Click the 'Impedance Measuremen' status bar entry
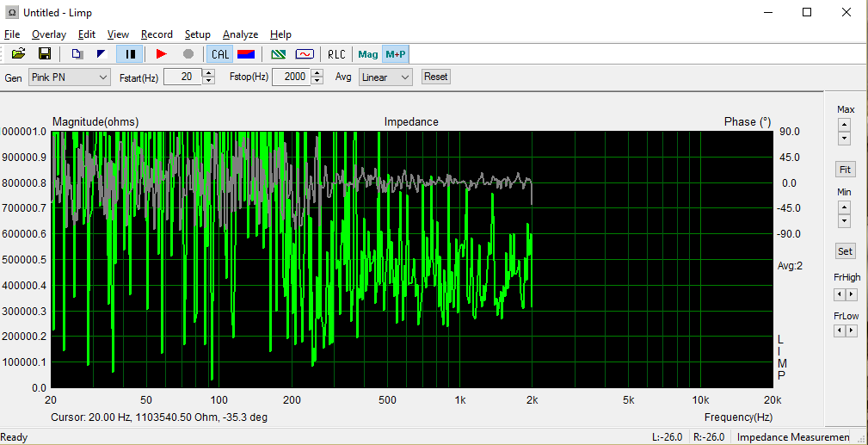Image resolution: width=868 pixels, height=445 pixels. [793, 436]
